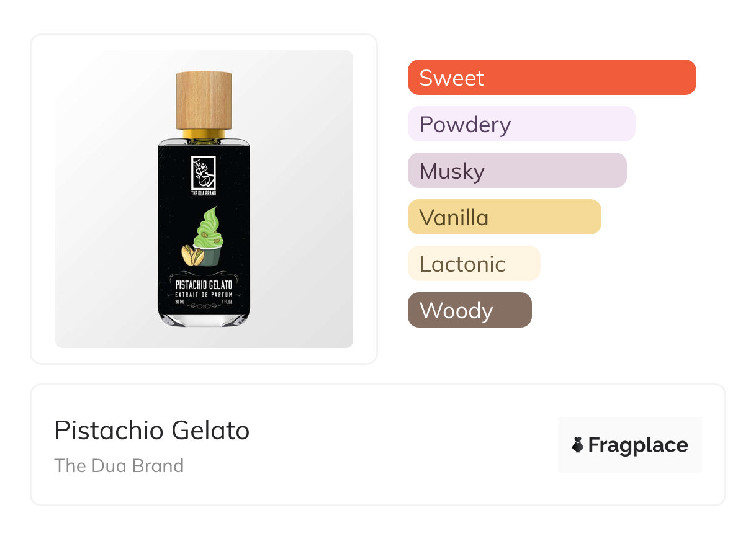Click the Fragplace logo icon
The width and height of the screenshot is (756, 536).
tap(578, 445)
